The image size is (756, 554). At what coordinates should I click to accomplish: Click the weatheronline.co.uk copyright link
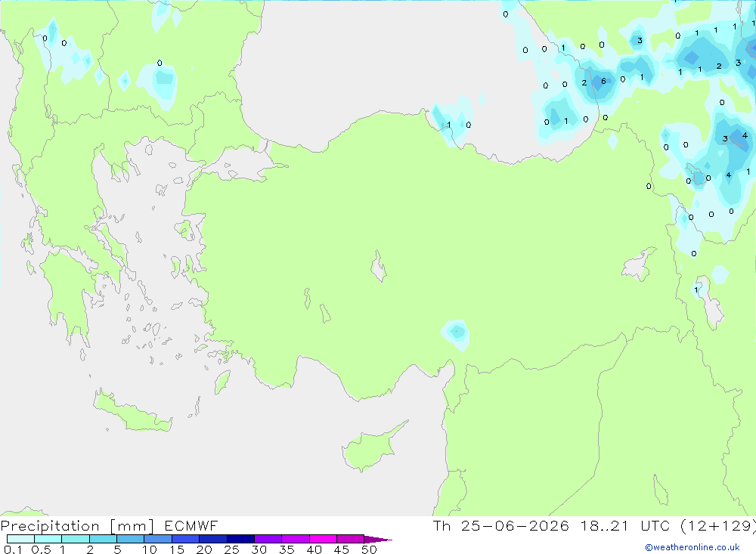(692, 547)
